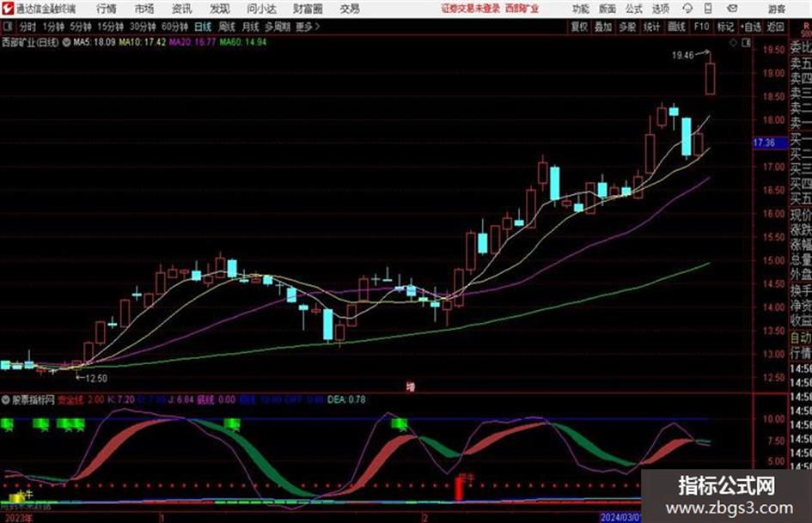Switch to the 30分钟 period tab

[143, 27]
